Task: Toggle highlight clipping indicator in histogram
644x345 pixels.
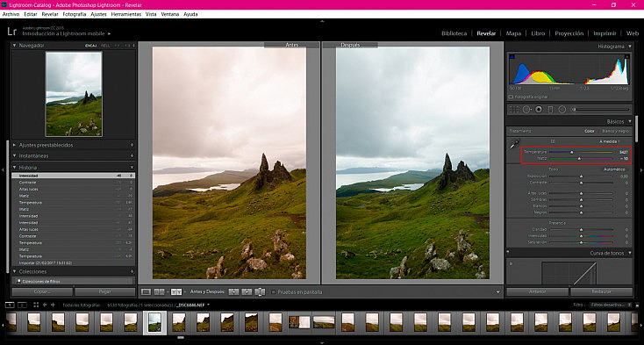Action: [x=626, y=57]
